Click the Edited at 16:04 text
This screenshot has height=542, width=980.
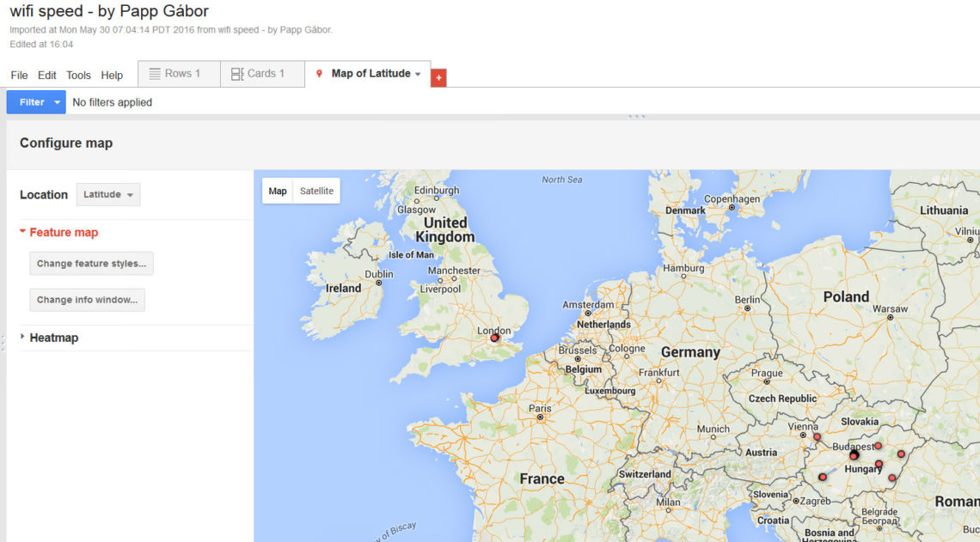coord(41,45)
